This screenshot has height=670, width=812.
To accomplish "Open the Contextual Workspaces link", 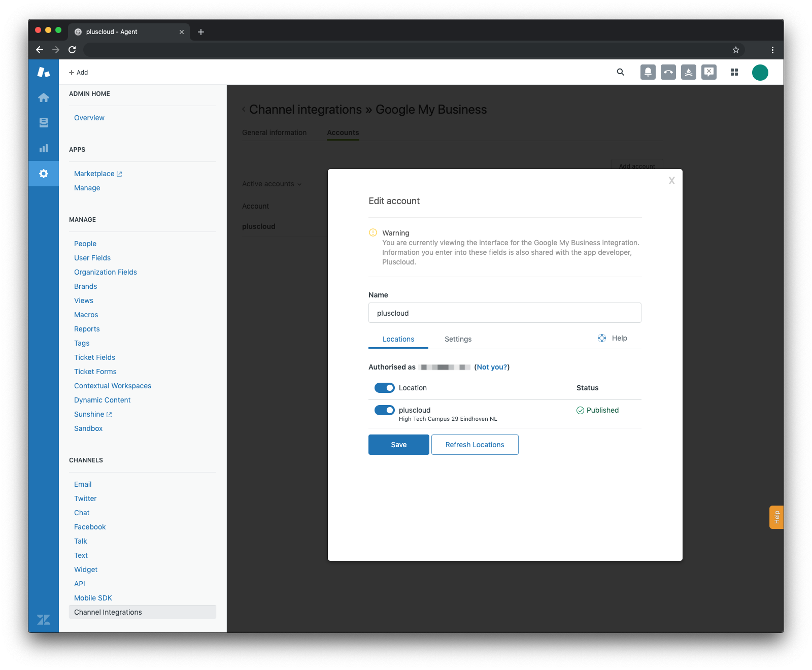I will [113, 386].
